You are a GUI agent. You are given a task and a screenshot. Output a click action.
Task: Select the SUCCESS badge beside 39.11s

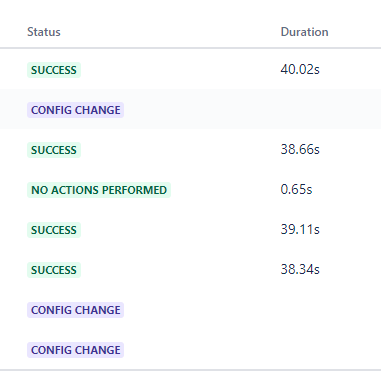pyautogui.click(x=54, y=230)
